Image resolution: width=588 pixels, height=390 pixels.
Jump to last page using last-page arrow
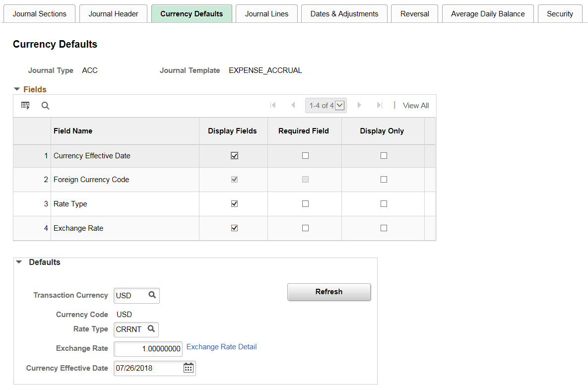pos(379,105)
